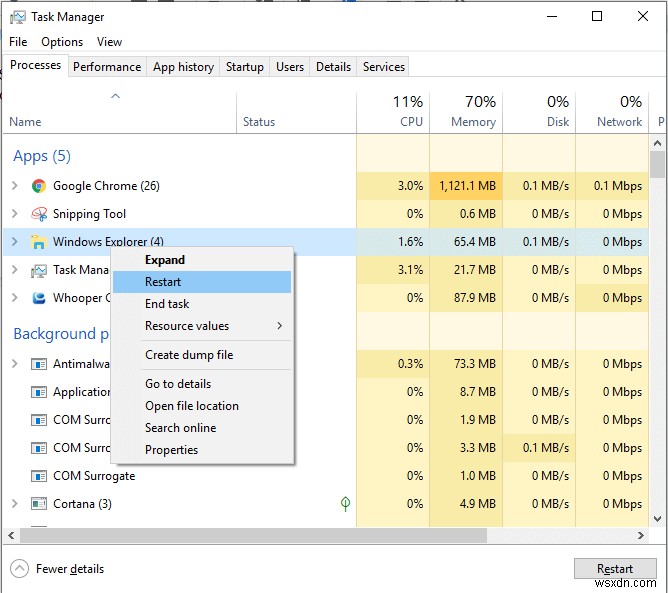The height and width of the screenshot is (593, 668).
Task: Sort by the Status column header
Action: (x=297, y=112)
